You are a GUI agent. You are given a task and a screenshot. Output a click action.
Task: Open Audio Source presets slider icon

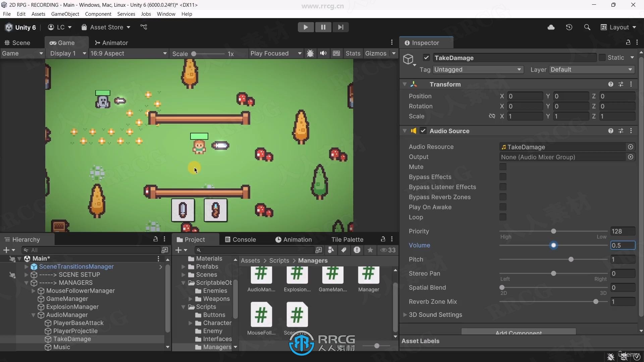(621, 131)
